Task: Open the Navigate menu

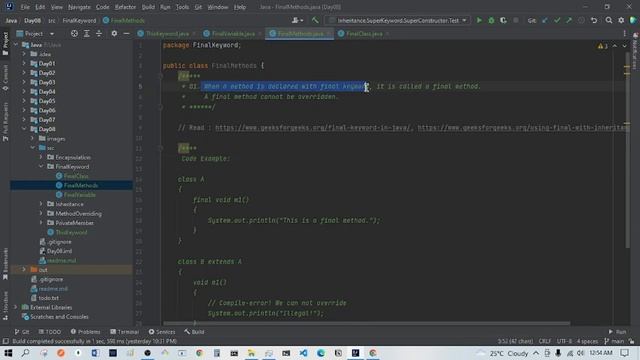Action: (79, 7)
